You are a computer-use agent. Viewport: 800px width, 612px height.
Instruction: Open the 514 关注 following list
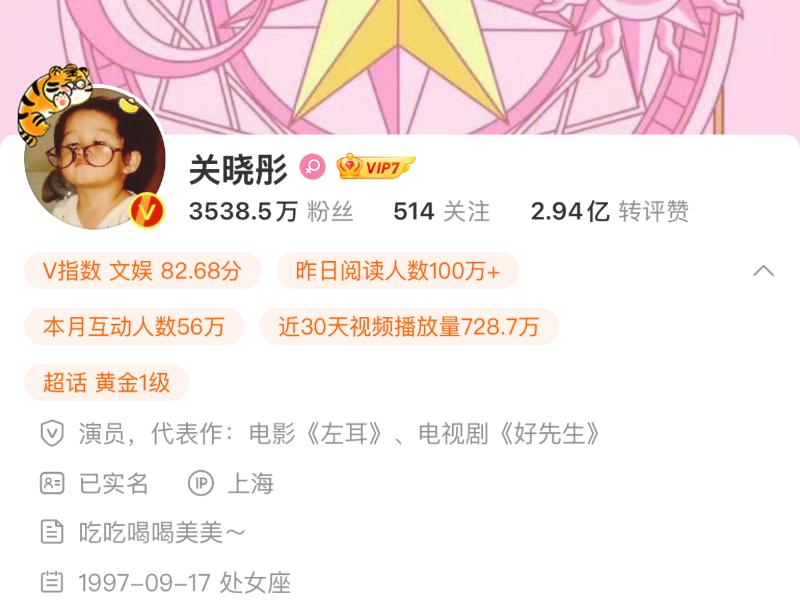tap(442, 211)
